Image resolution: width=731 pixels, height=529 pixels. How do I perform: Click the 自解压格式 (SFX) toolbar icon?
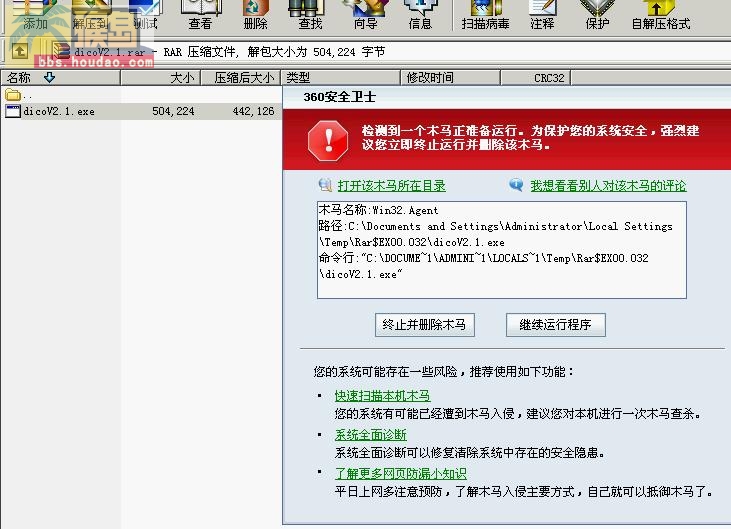pos(661,14)
